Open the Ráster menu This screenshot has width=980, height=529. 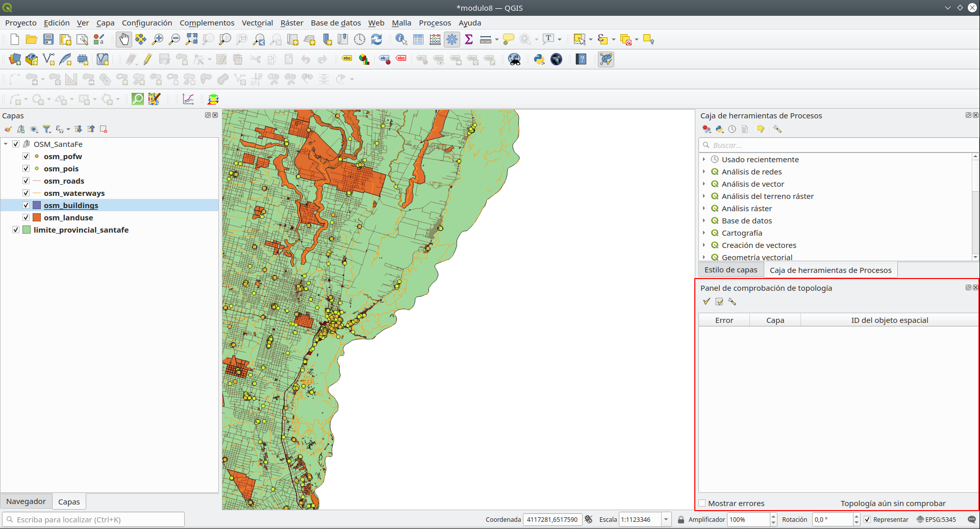click(x=292, y=22)
